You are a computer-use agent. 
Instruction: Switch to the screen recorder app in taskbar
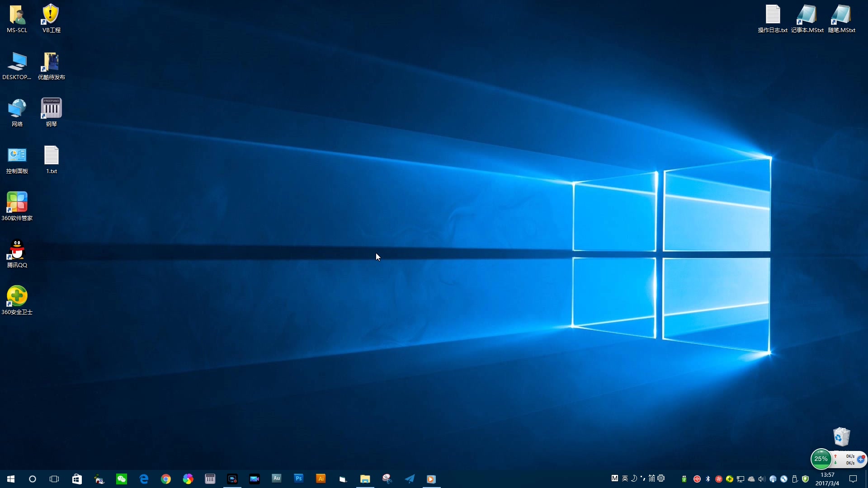tap(232, 479)
